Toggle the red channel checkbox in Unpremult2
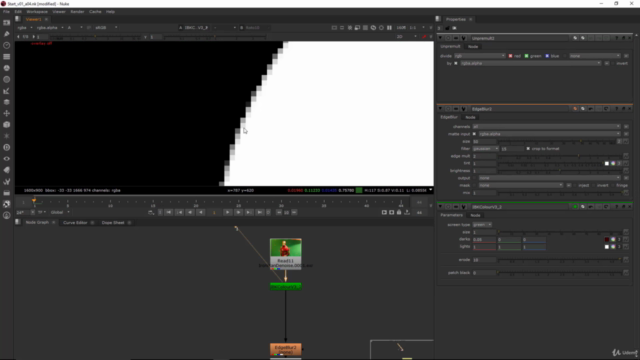This screenshot has width=640, height=360. point(510,56)
